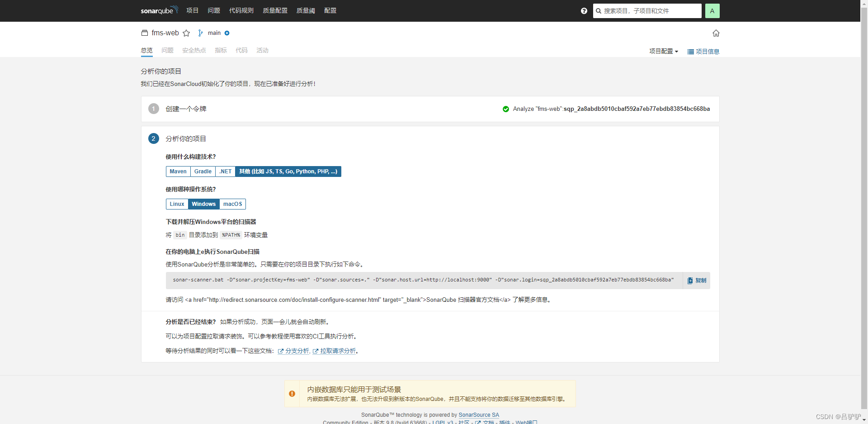The height and width of the screenshot is (424, 868).
Task: Switch to the project 问题 tab
Action: (167, 50)
